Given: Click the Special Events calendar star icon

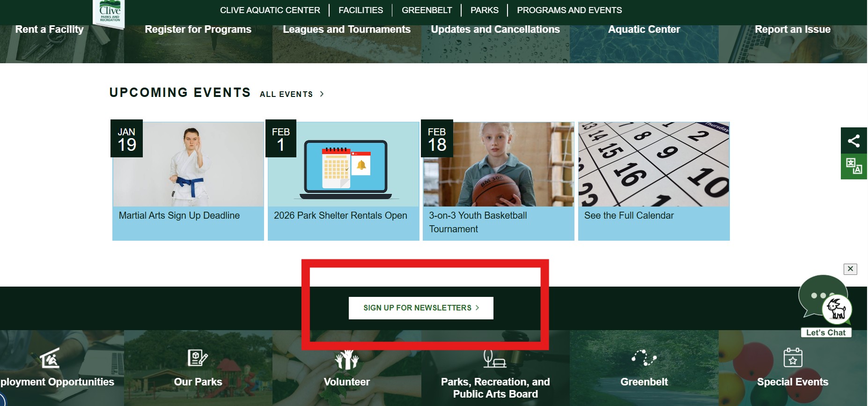Looking at the screenshot, I should (x=793, y=357).
